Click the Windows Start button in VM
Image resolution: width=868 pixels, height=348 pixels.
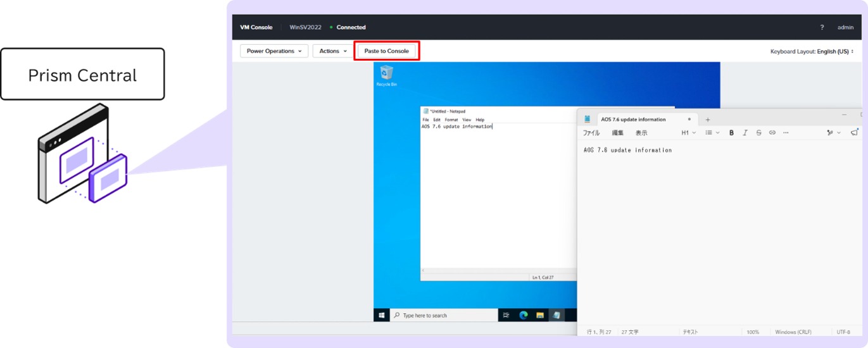[382, 315]
